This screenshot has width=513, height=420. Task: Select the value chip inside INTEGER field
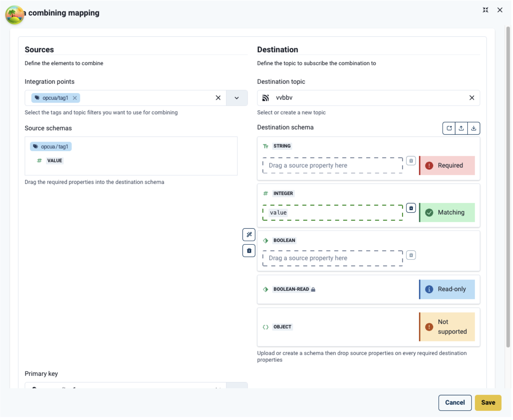278,212
